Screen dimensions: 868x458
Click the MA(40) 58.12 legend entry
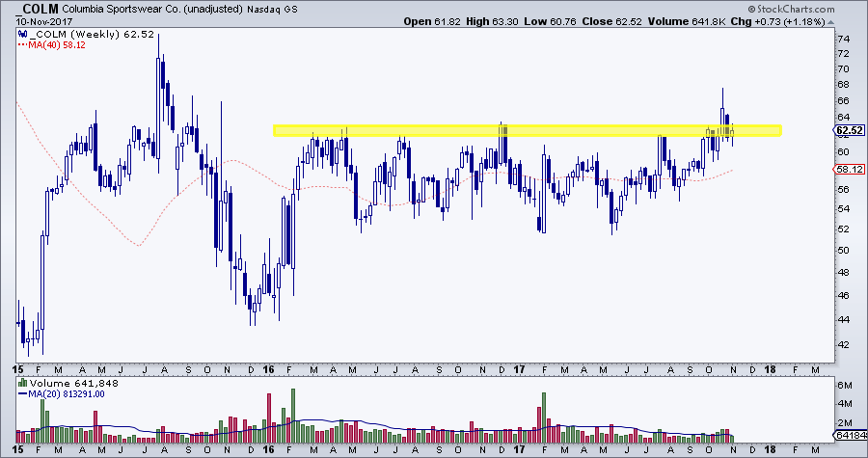point(51,44)
